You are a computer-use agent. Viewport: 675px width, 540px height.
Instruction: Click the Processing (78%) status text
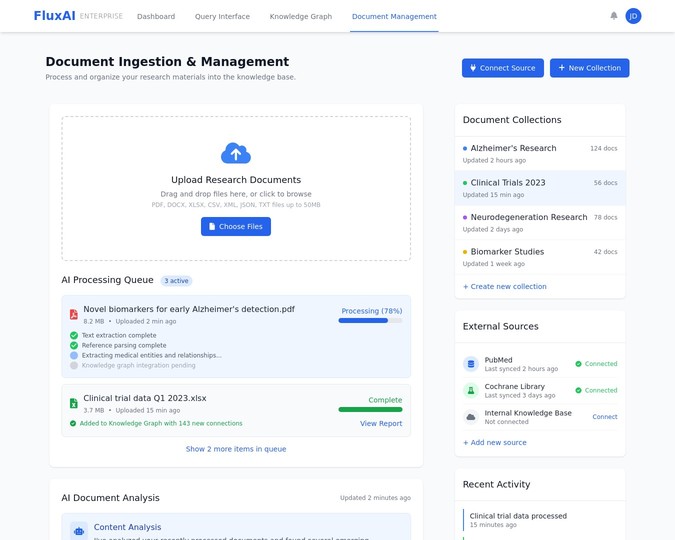pyautogui.click(x=372, y=311)
